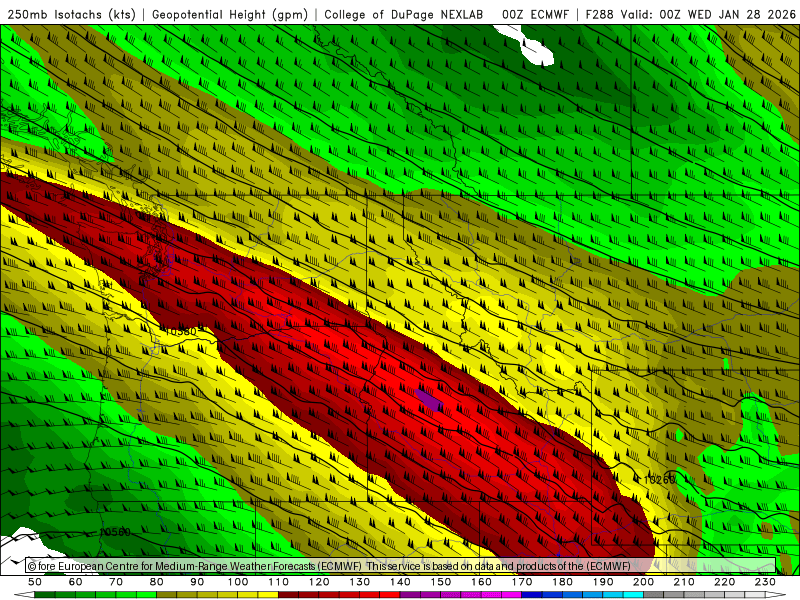The image size is (800, 600).
Task: Click the 10380 height contour label
Action: coord(181,332)
